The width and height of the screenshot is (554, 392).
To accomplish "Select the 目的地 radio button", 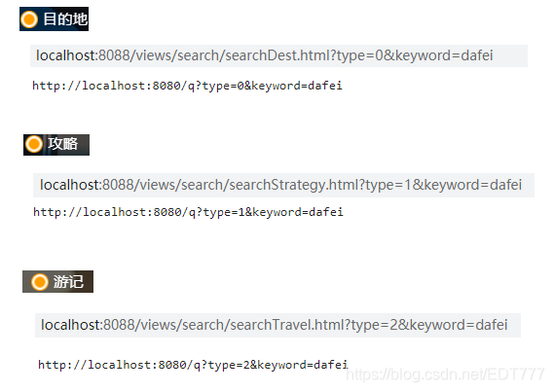I will 29,19.
